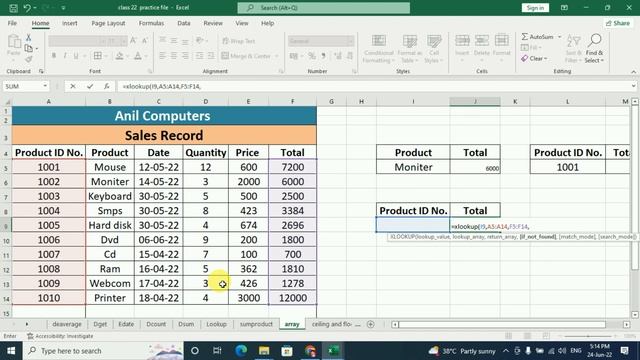640x360 pixels.
Task: Toggle Italic formatting
Action: [64, 56]
